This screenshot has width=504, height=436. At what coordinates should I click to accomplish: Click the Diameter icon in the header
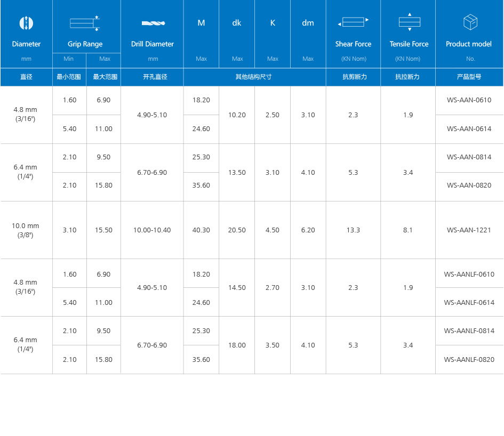(26, 23)
